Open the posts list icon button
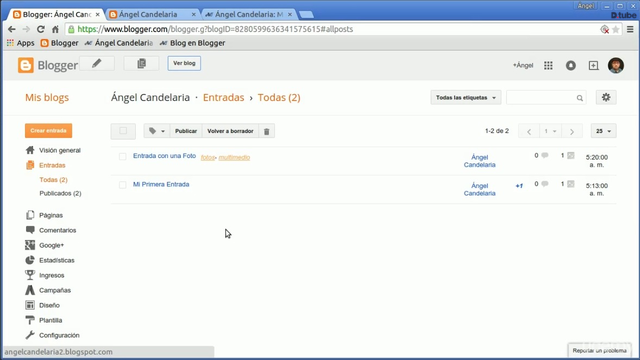The image size is (640, 360). [x=141, y=63]
